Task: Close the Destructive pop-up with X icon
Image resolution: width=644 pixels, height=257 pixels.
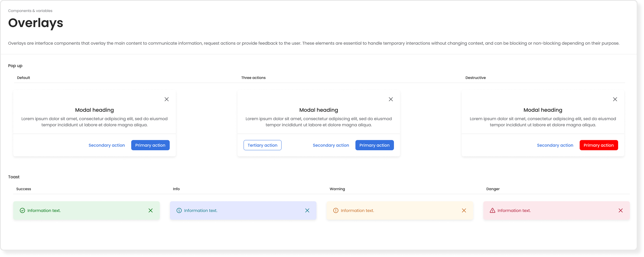Action: point(615,99)
